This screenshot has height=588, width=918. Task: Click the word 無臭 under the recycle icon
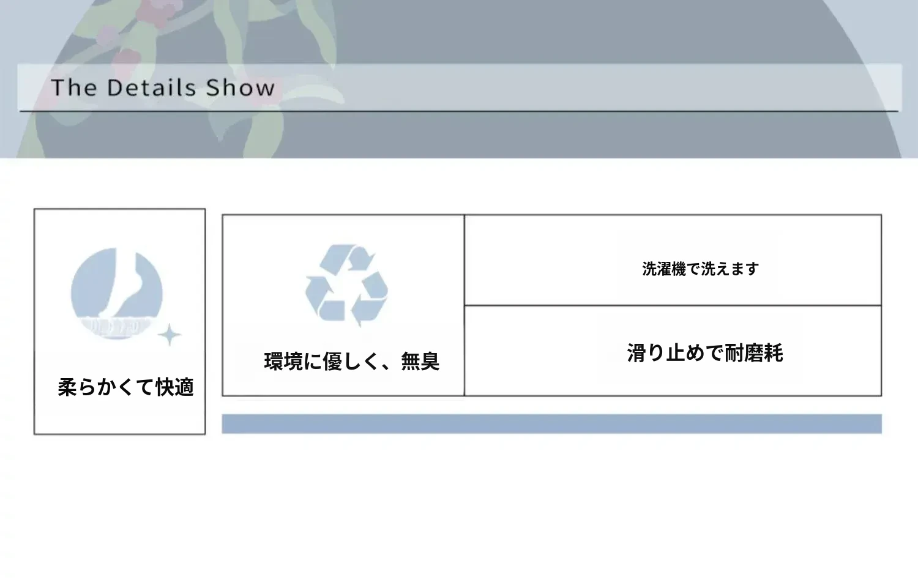pyautogui.click(x=420, y=362)
